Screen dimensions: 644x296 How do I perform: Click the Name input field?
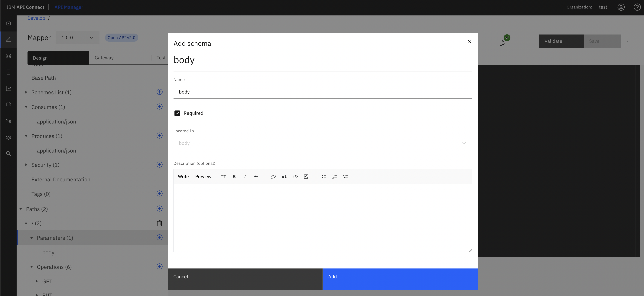click(323, 92)
